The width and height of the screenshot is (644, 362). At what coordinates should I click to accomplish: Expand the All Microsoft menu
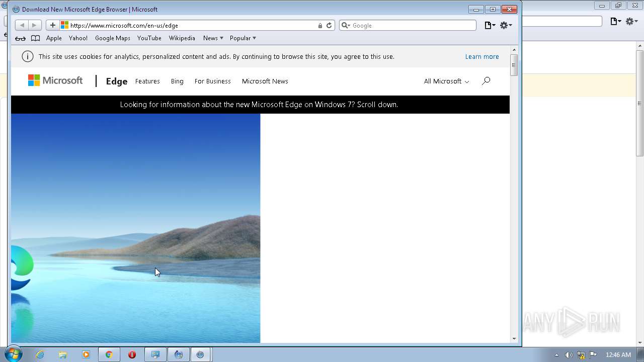[x=446, y=81]
